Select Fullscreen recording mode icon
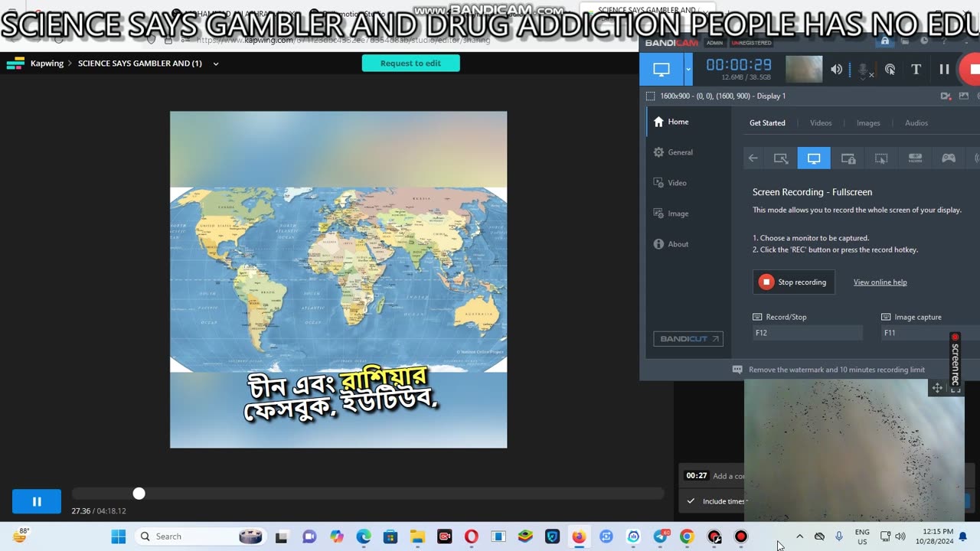This screenshot has width=980, height=551. [814, 158]
